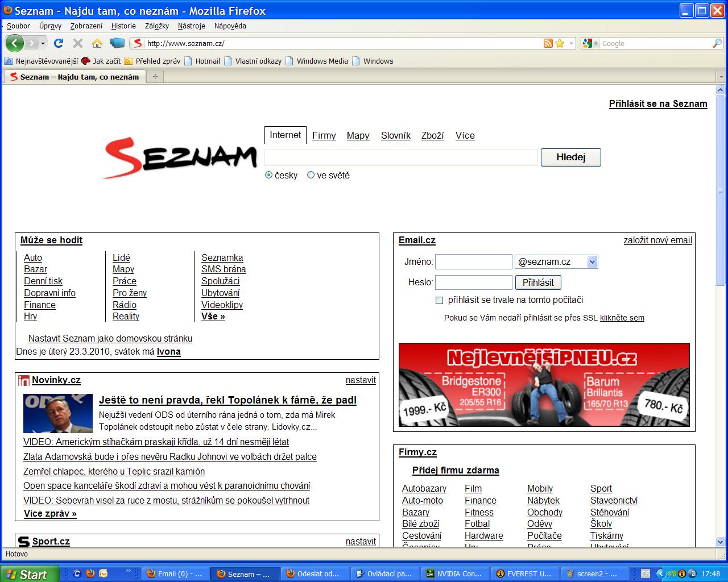Click the Hledej search button
The image size is (728, 582).
[570, 157]
